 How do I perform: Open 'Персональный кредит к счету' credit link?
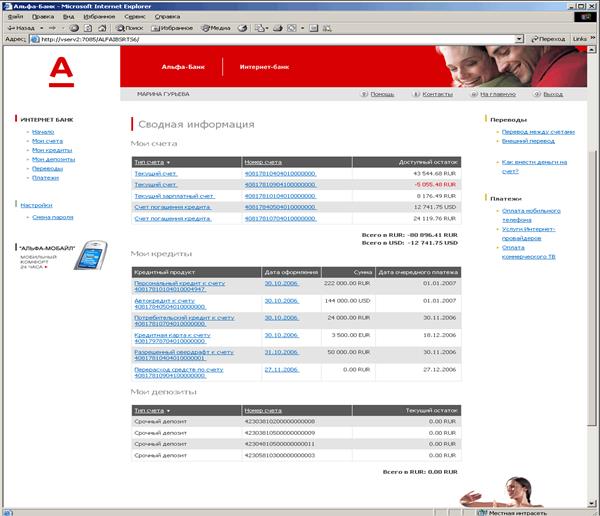(x=179, y=286)
